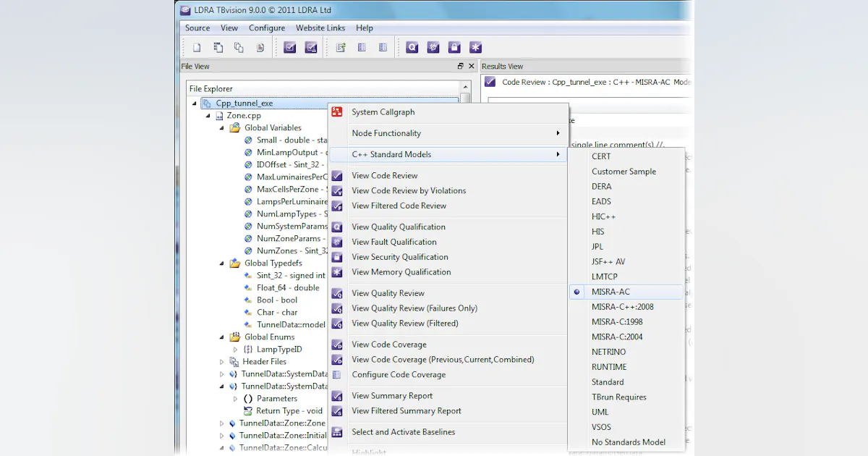Click the Select and Activate Baselines icon
The image size is (868, 456).
(x=337, y=432)
